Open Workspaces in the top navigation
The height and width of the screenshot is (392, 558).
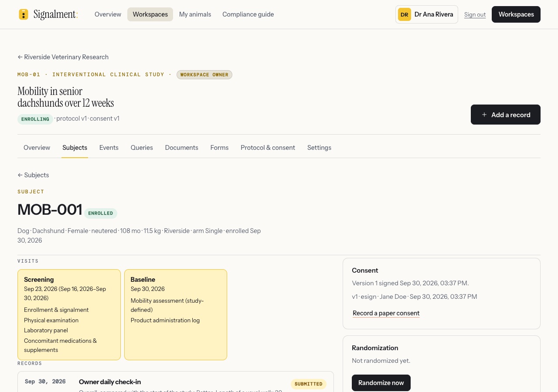point(150,14)
